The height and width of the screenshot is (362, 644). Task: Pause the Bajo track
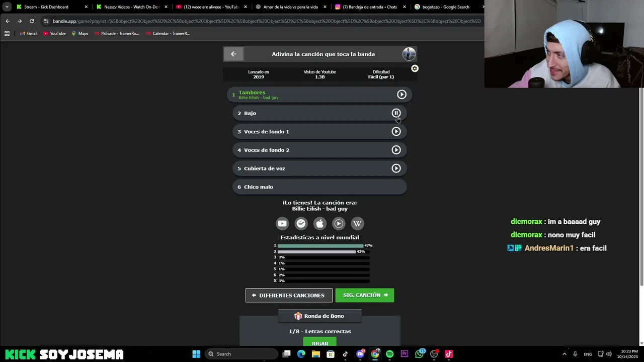click(x=396, y=113)
